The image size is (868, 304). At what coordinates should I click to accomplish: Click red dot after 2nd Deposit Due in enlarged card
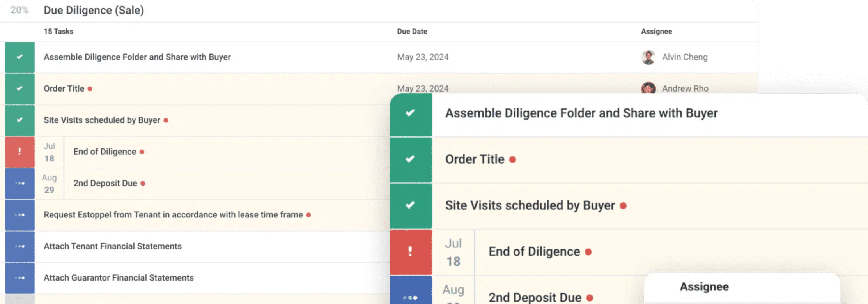click(x=590, y=298)
